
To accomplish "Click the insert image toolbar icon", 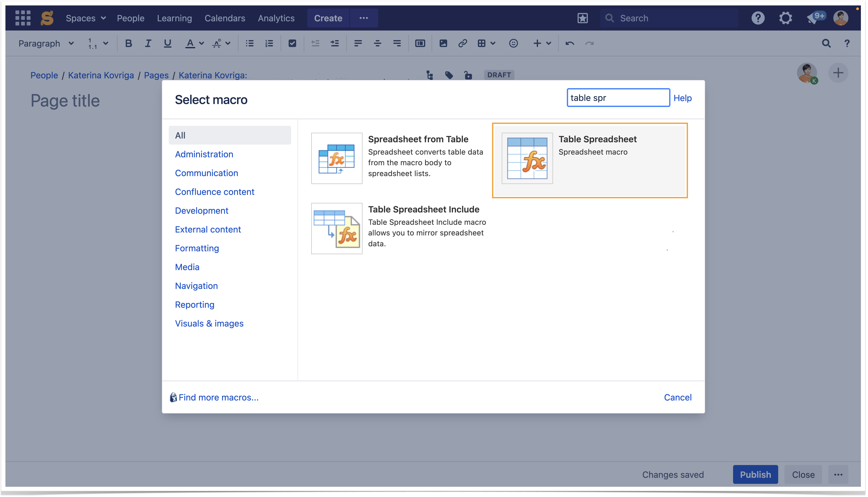I will click(x=443, y=43).
